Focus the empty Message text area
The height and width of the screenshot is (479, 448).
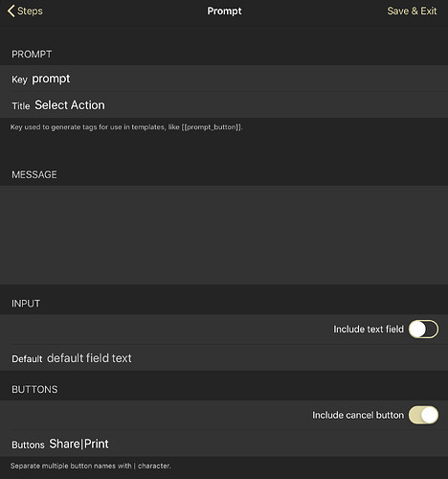(224, 235)
